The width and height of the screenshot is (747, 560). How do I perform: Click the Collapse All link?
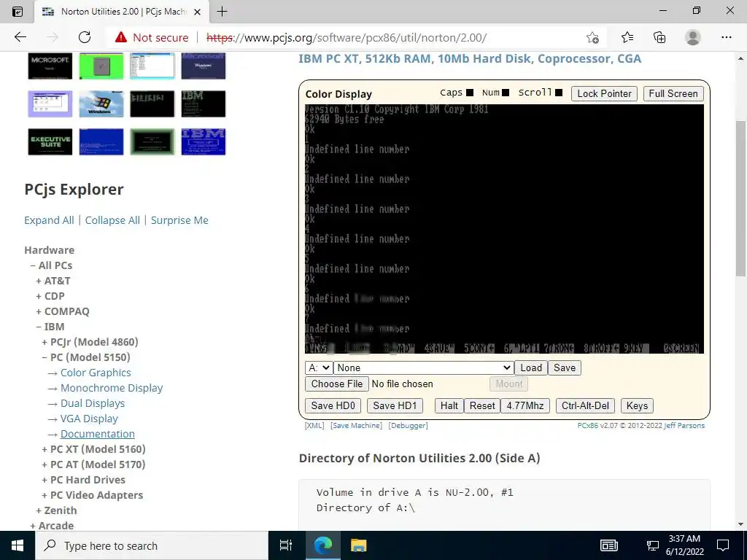(112, 220)
